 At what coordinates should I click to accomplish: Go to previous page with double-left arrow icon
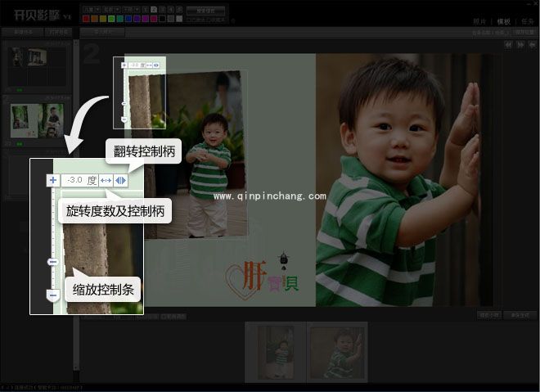pyautogui.click(x=508, y=45)
